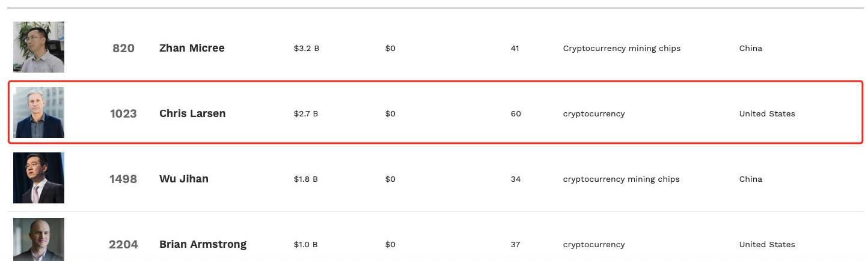Viewport: 868px width, 261px height.
Task: Click Wu Jihan's China country text
Action: (x=751, y=179)
